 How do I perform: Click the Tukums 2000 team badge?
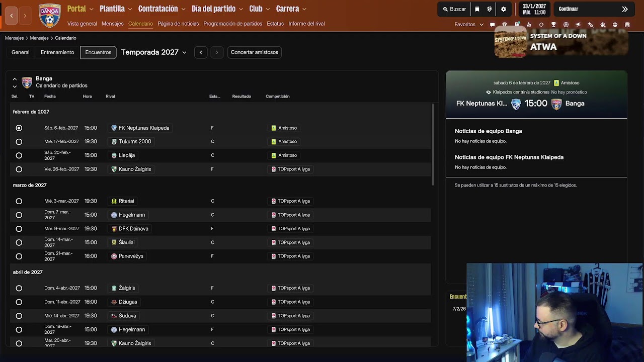(x=114, y=141)
